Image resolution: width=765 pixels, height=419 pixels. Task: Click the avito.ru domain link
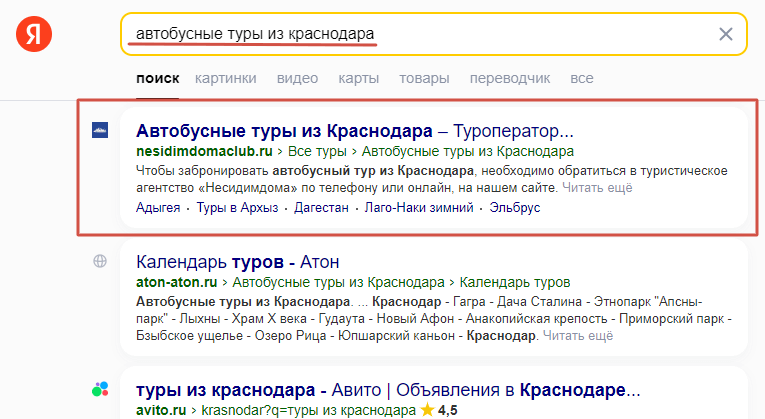pos(161,410)
